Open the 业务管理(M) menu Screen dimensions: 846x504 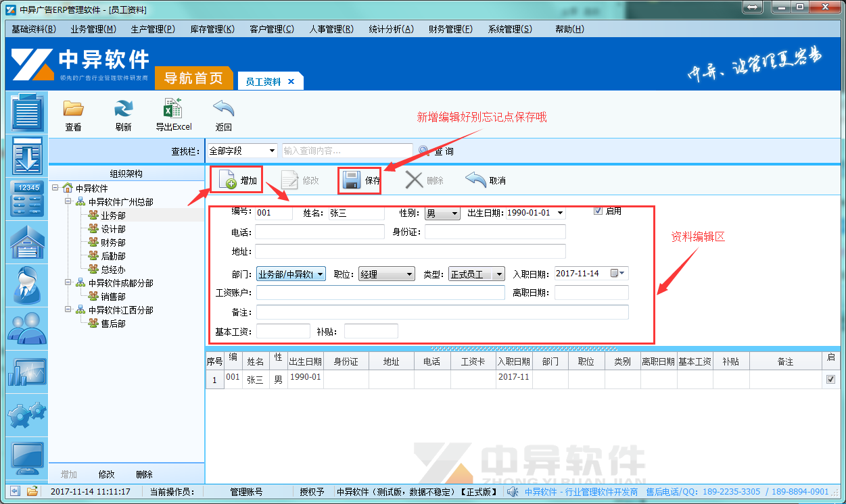pos(93,29)
